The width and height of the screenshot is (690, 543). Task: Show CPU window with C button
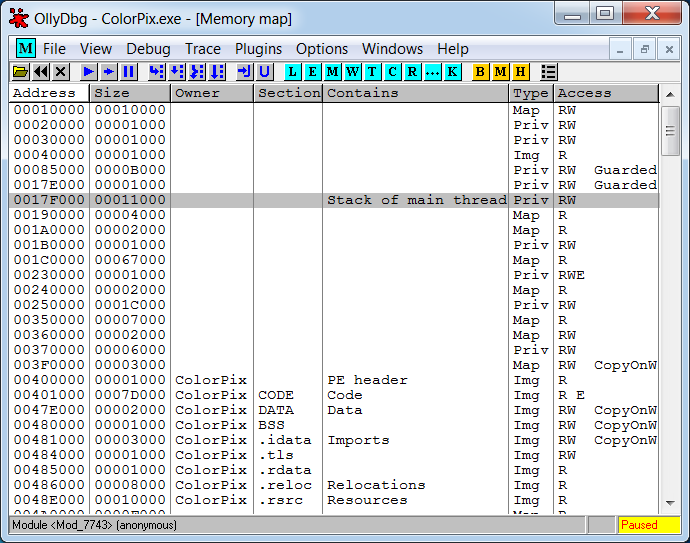392,72
